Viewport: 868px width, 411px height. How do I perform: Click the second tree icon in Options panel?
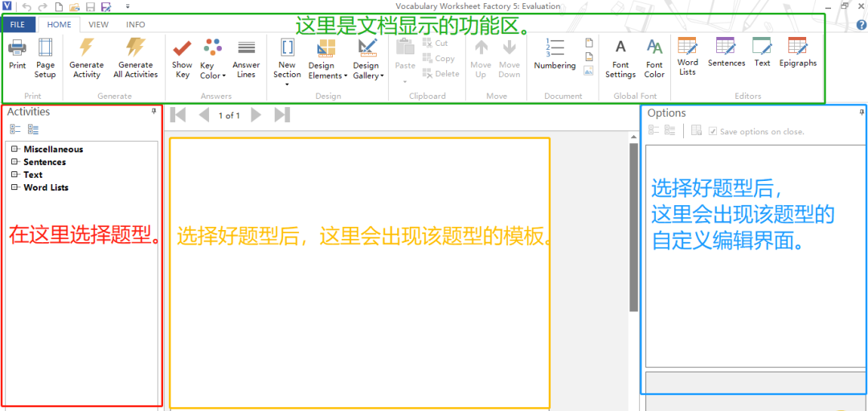[669, 130]
